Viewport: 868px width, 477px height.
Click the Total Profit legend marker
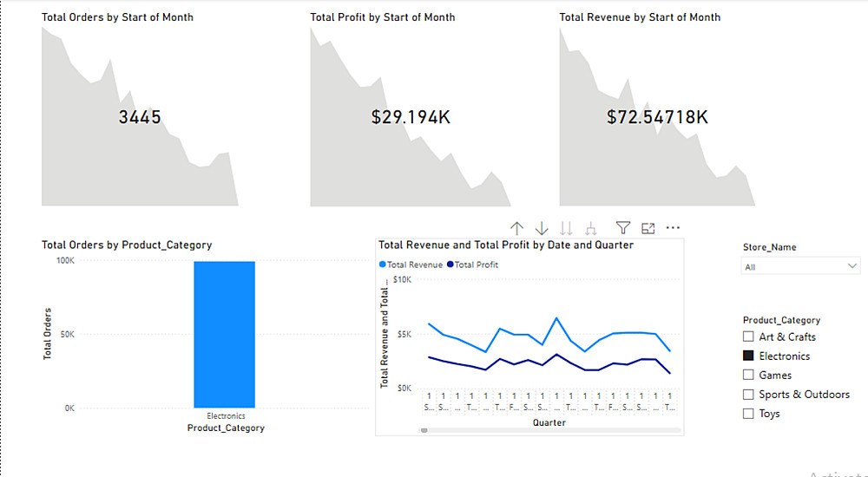[450, 265]
